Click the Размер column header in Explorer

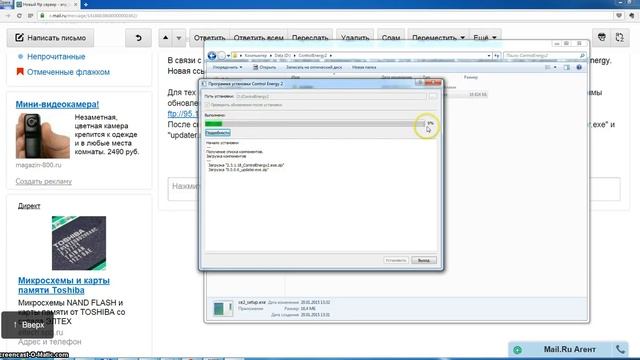coord(471,77)
